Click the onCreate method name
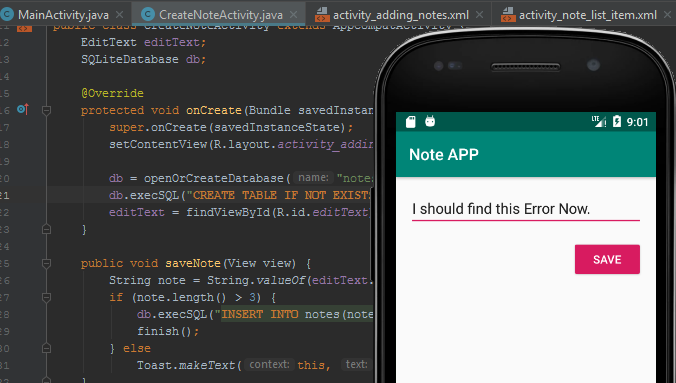 [x=214, y=110]
